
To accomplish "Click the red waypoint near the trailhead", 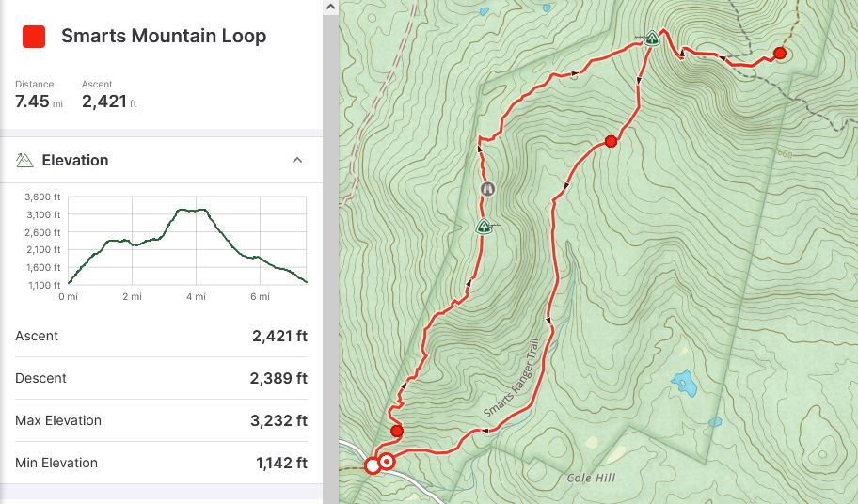I will (397, 431).
